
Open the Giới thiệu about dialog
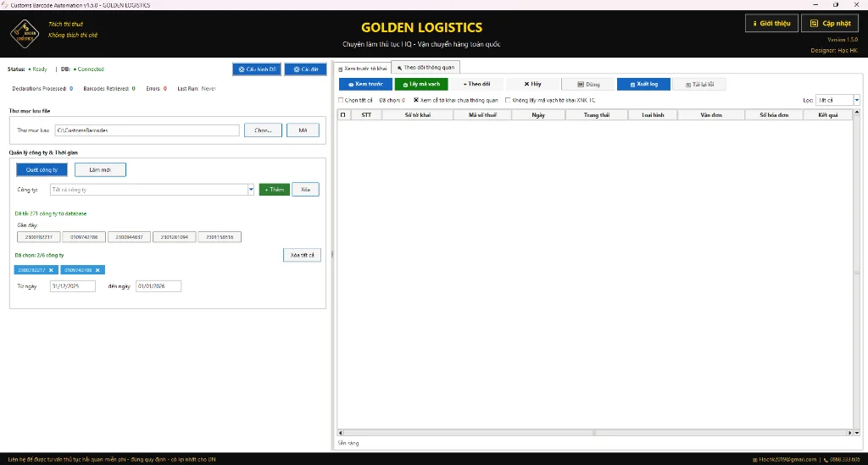(x=771, y=24)
